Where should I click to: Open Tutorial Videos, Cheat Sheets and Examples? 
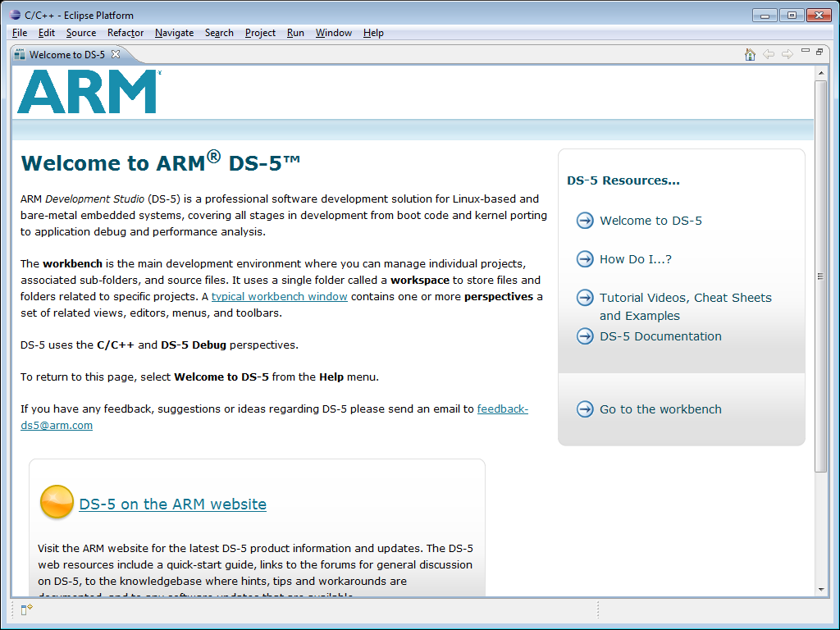coord(685,299)
